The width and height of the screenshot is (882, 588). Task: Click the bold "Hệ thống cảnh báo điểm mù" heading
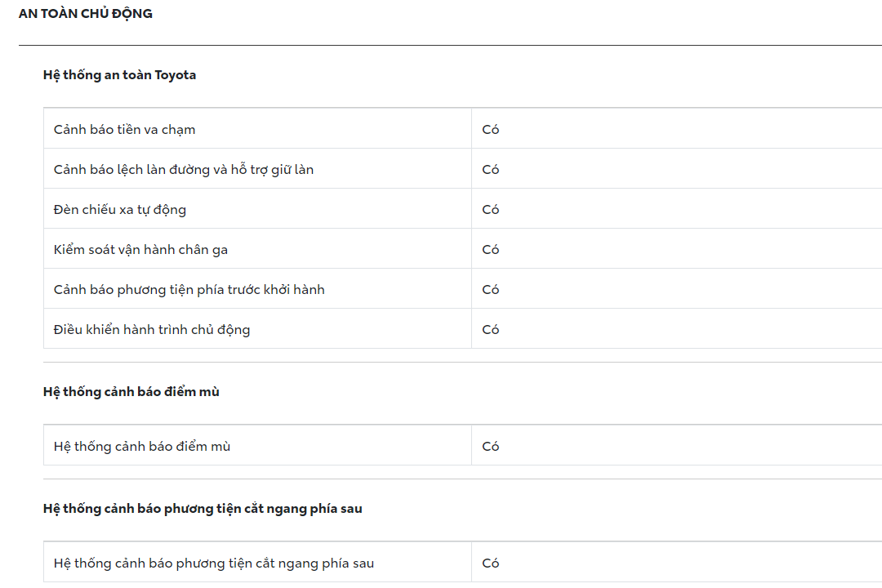(131, 392)
